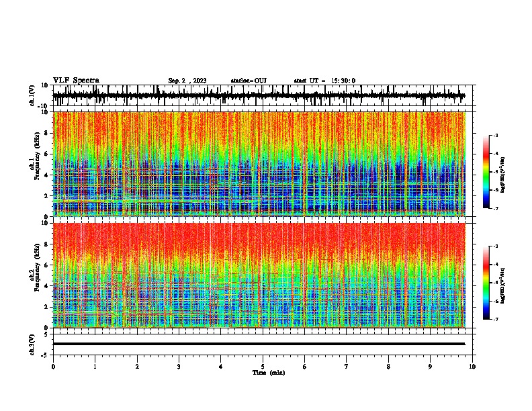Image resolution: width=532 pixels, height=411 pixels.
Task: Select the "start UT = 15:30: 0" text
Action: coord(324,81)
